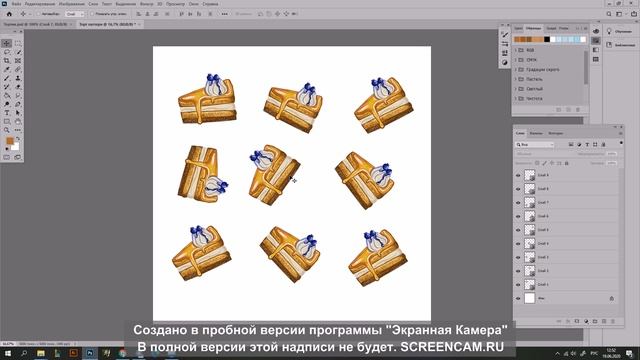Open the Окно menu
Image resolution: width=640 pixels, height=360 pixels.
[193, 4]
